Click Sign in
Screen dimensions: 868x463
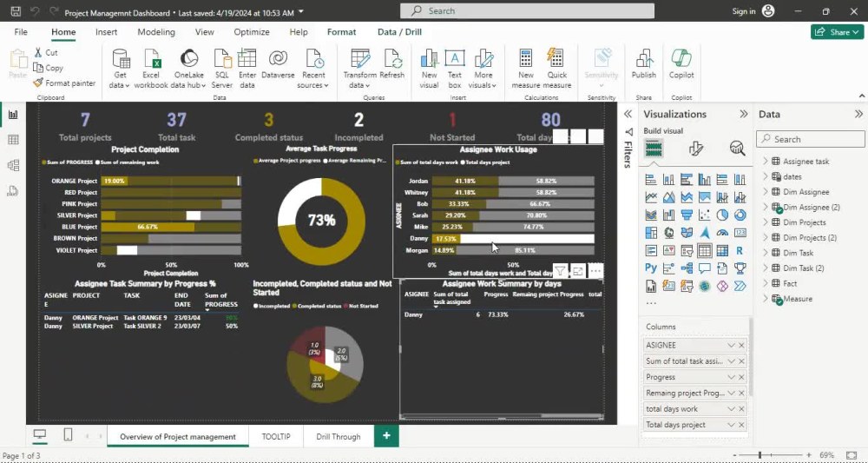coord(744,11)
